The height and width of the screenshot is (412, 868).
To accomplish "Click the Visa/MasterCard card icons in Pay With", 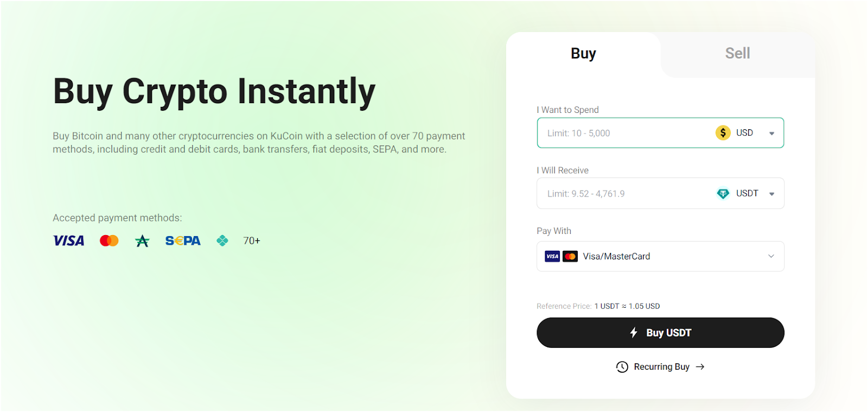I will [x=561, y=256].
